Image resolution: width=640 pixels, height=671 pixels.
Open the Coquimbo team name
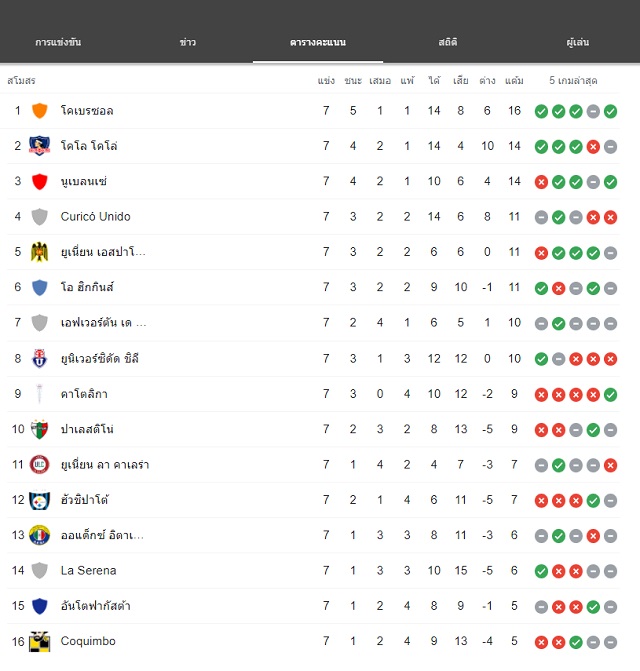click(x=88, y=641)
